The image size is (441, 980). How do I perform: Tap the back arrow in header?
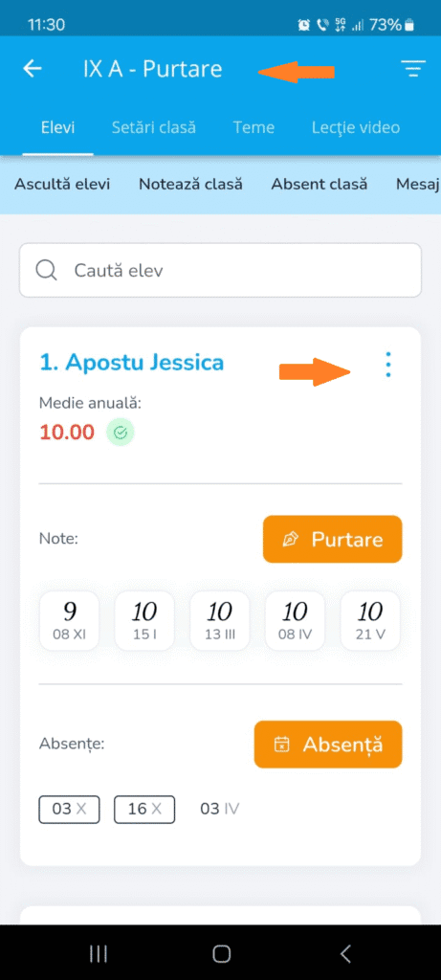tap(33, 69)
